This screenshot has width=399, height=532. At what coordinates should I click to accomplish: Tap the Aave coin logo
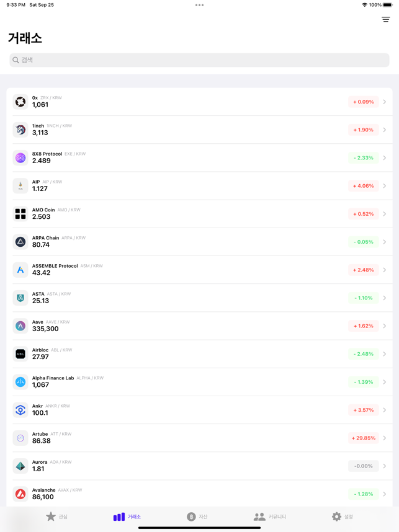[20, 326]
